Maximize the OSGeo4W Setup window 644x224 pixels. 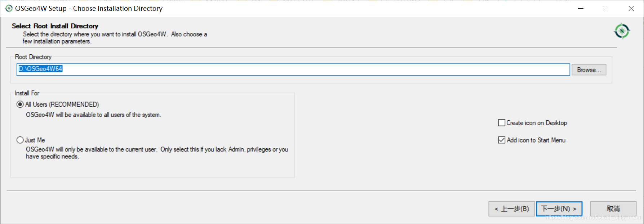(x=606, y=8)
